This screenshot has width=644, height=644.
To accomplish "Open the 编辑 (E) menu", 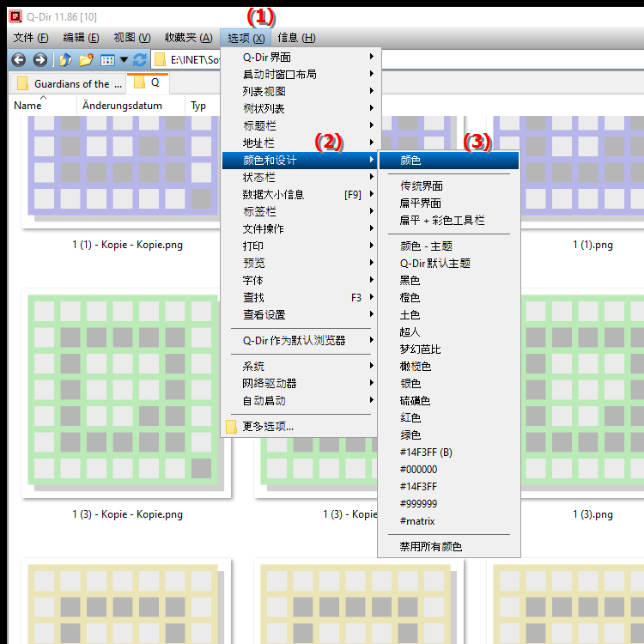I will click(x=81, y=38).
